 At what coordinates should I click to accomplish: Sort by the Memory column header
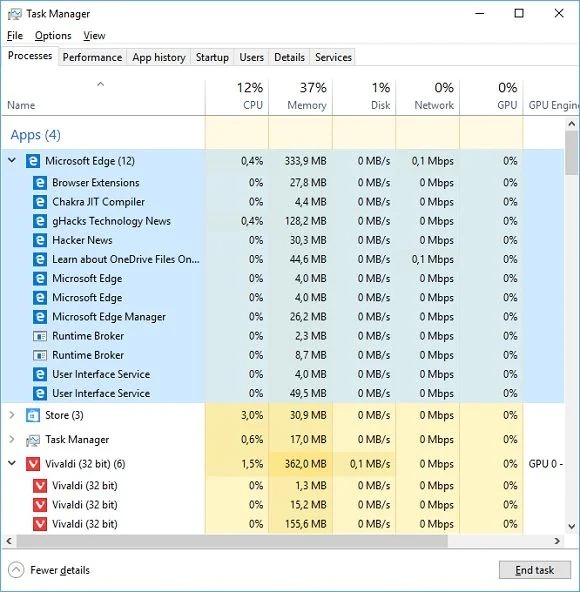pos(301,97)
